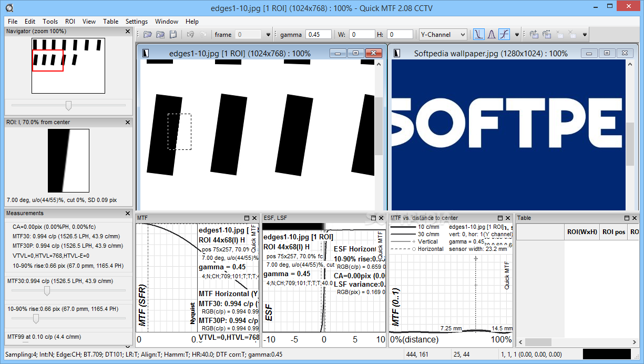Toggle the LSF bell-curve display button

point(491,35)
